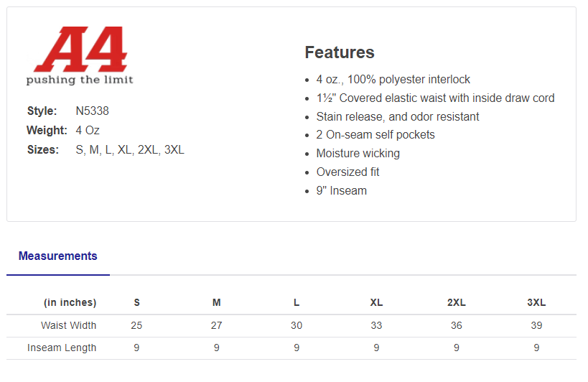
Task: Select the Moisture wicking feature line
Action: [x=358, y=154]
